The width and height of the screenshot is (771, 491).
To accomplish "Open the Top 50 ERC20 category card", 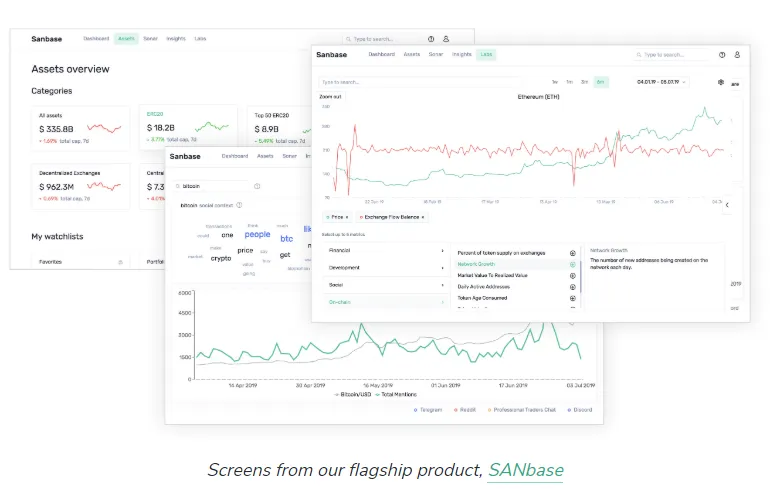I will 279,128.
